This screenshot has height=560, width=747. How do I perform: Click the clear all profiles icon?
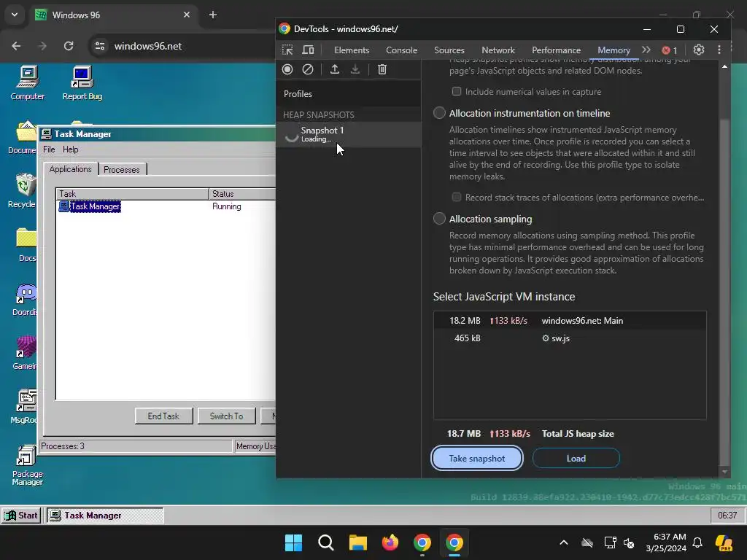coord(308,69)
